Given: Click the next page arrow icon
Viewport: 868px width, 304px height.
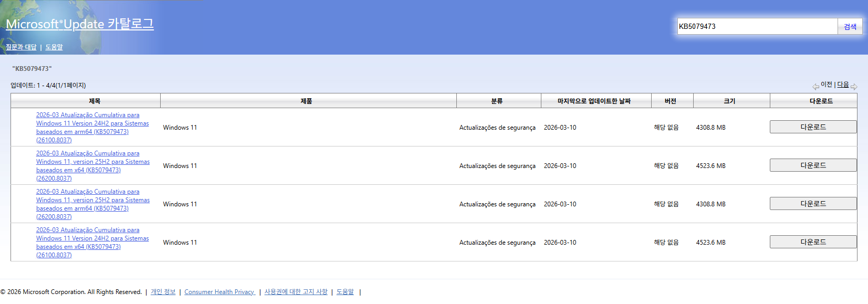Looking at the screenshot, I should tap(854, 87).
